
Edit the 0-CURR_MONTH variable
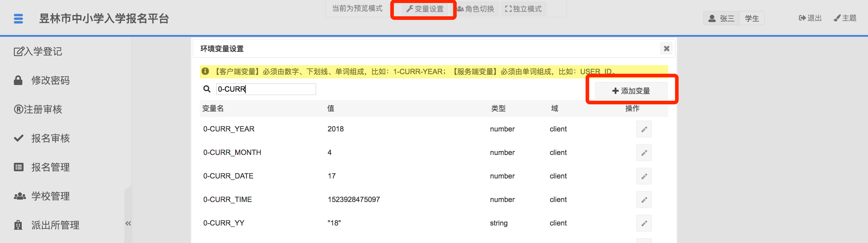[x=643, y=153]
